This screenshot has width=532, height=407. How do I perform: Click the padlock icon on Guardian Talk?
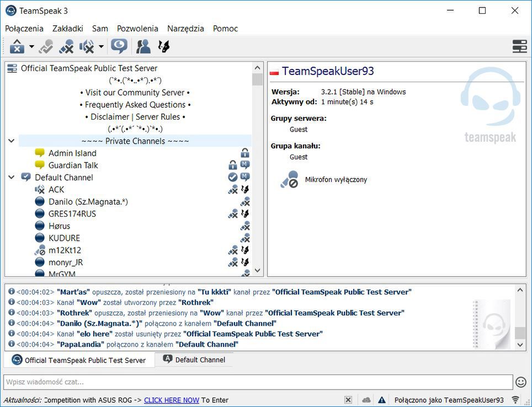point(233,165)
